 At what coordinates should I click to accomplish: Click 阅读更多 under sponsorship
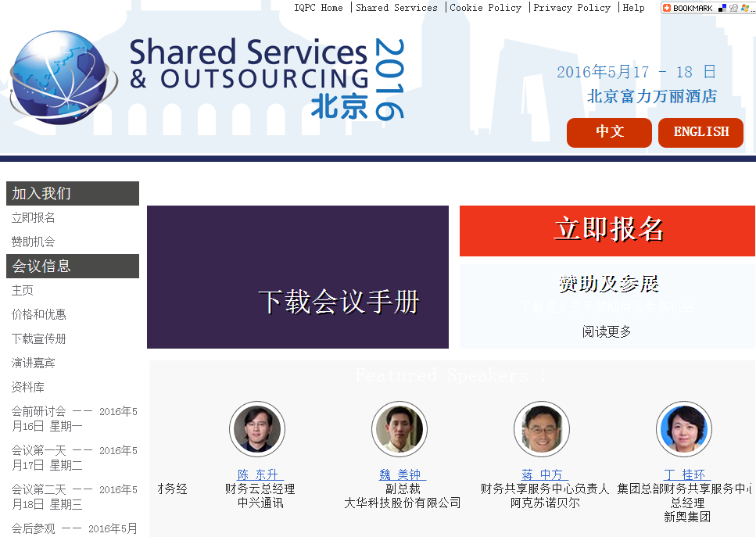tap(607, 331)
